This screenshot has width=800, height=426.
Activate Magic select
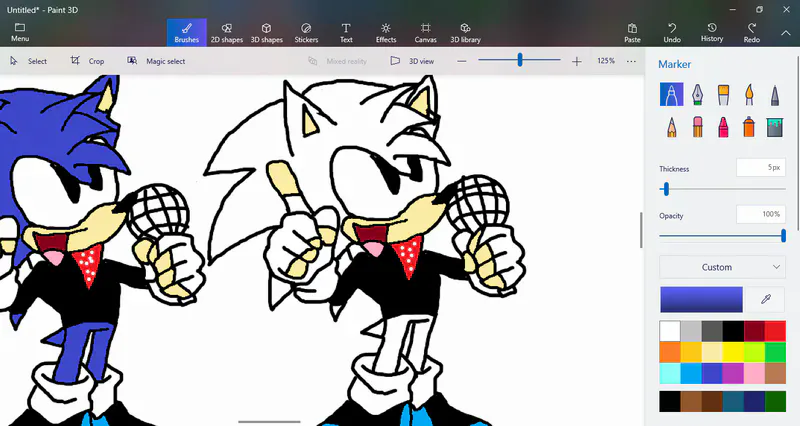[x=156, y=61]
